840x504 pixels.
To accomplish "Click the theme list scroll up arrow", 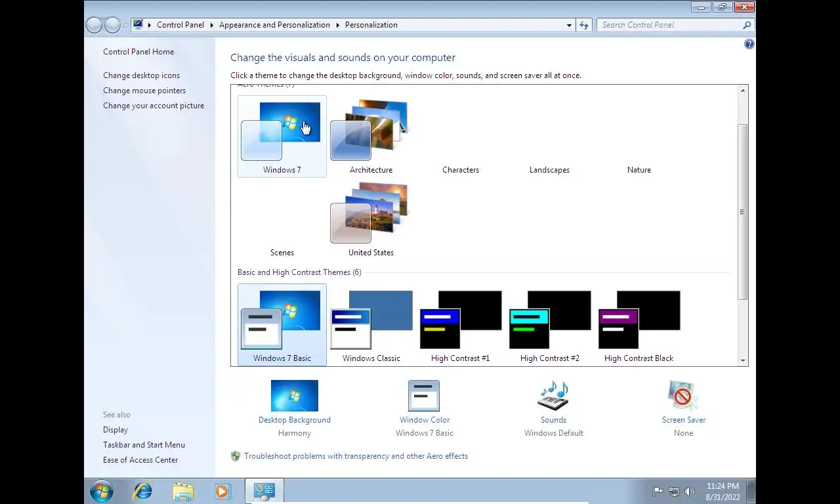I will [x=743, y=91].
